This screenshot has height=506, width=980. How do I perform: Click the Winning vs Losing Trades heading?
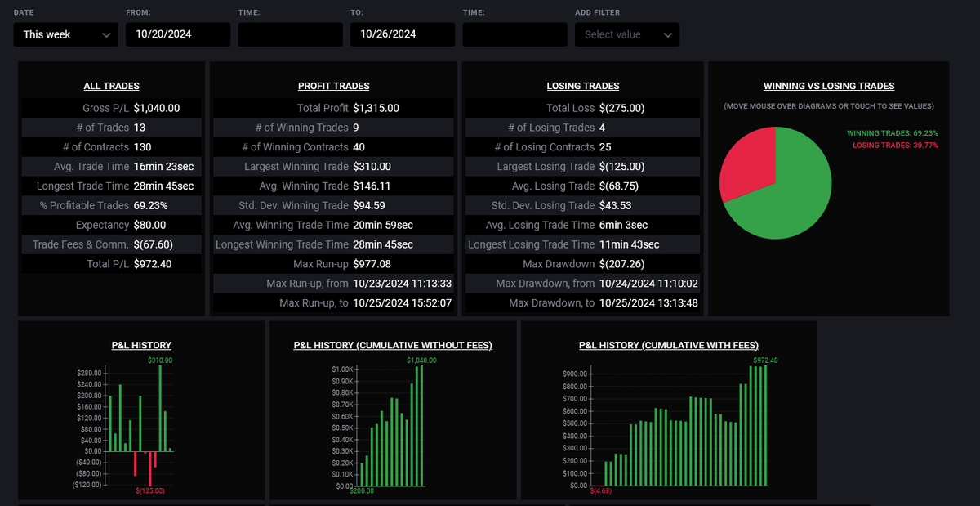[x=829, y=86]
